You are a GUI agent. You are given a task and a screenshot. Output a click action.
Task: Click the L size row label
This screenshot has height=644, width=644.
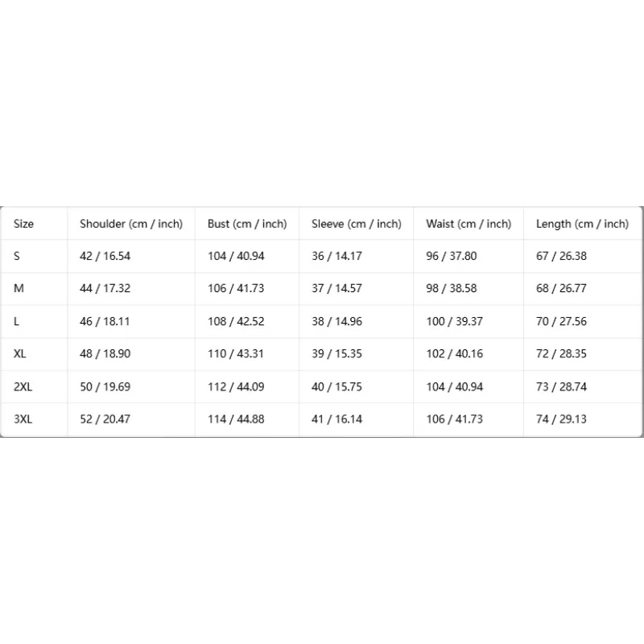click(x=16, y=321)
